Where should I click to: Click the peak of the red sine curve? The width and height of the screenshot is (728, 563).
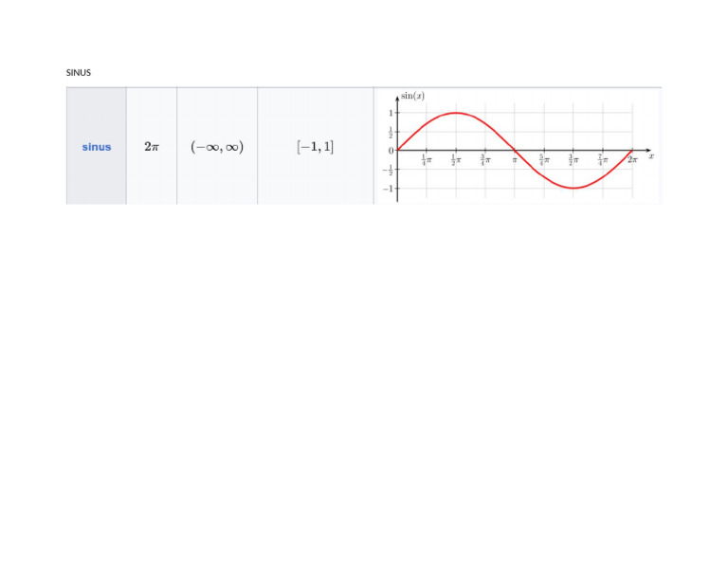click(x=456, y=113)
